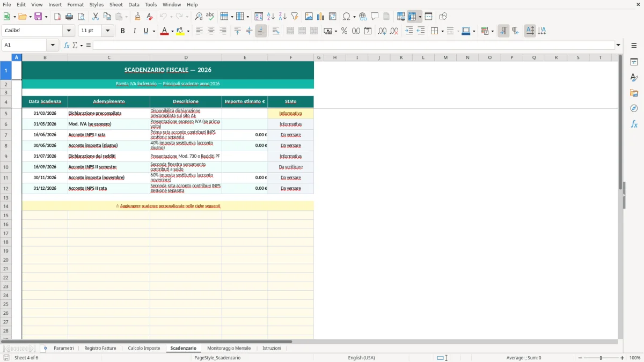This screenshot has width=644, height=362.
Task: Click the Export as PDF icon
Action: (x=57, y=17)
